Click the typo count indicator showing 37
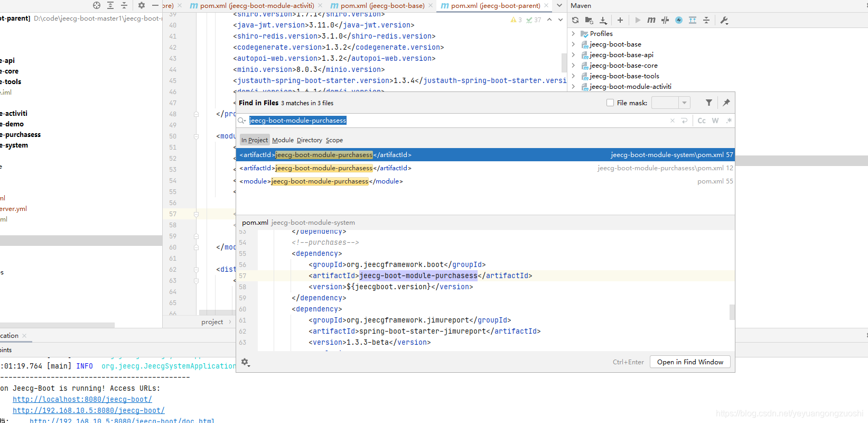This screenshot has width=868, height=423. [534, 20]
